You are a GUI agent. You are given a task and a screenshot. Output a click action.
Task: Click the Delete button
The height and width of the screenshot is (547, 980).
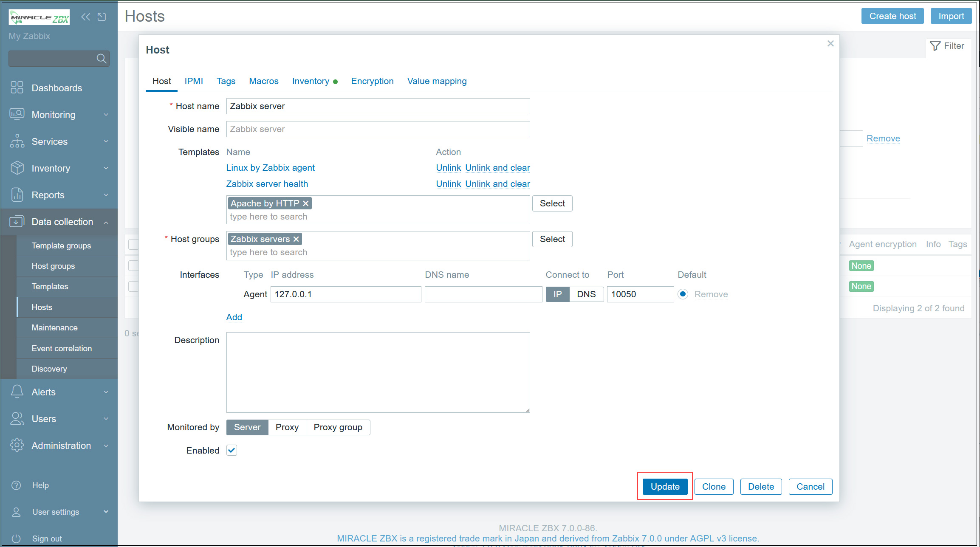761,487
